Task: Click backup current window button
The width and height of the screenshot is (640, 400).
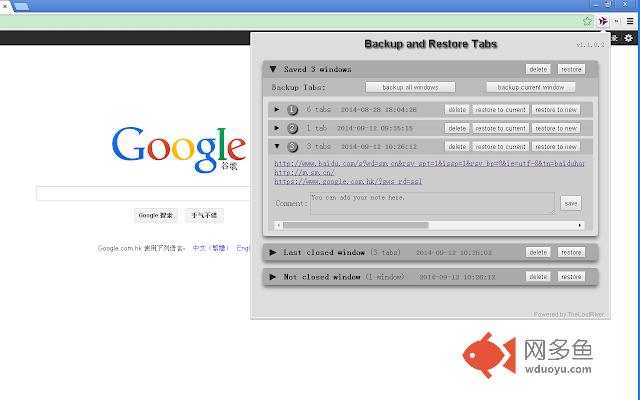Action: [531, 87]
